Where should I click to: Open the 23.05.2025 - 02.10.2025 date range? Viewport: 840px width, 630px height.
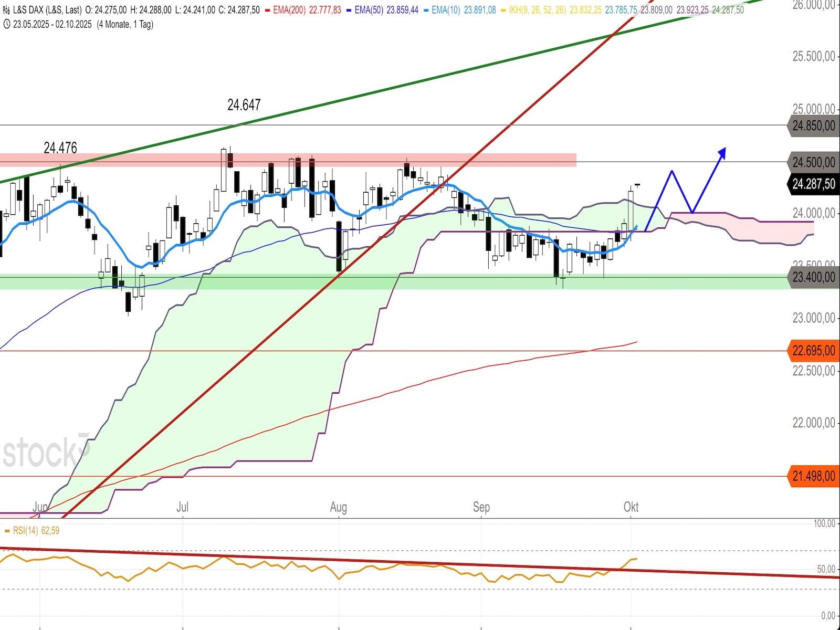(52, 24)
